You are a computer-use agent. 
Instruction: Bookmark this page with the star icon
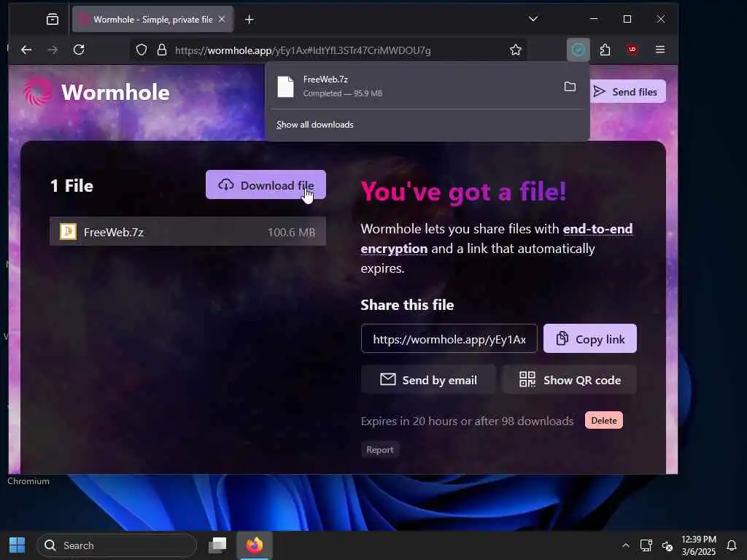pos(516,50)
